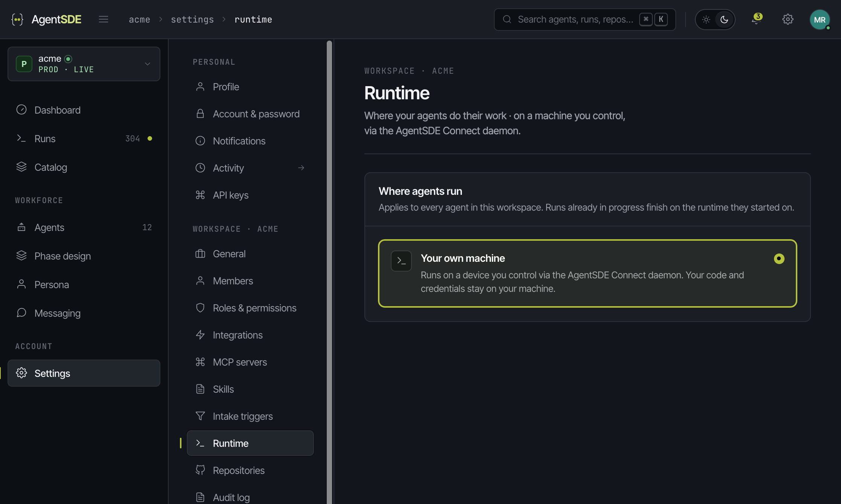Expand the acme PROD LIVE workspace switcher
841x504 pixels.
84,64
